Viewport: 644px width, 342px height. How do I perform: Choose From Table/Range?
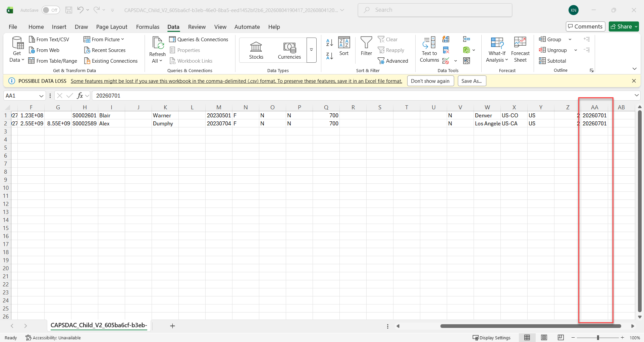tap(53, 61)
